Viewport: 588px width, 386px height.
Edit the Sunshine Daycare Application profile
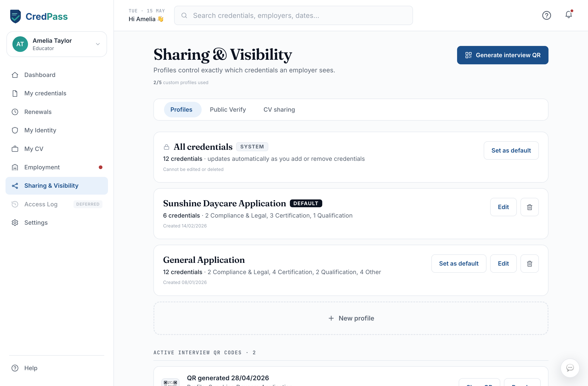(x=503, y=207)
